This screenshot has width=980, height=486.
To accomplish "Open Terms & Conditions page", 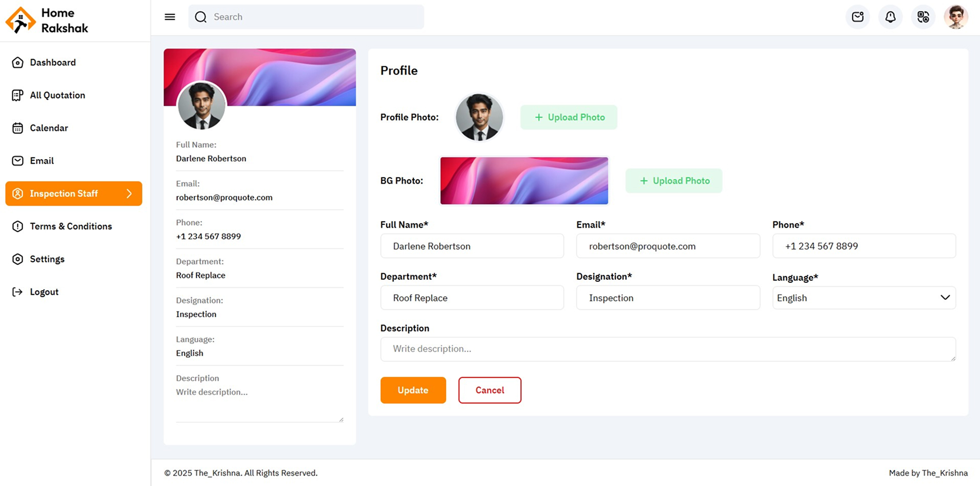I will tap(70, 226).
